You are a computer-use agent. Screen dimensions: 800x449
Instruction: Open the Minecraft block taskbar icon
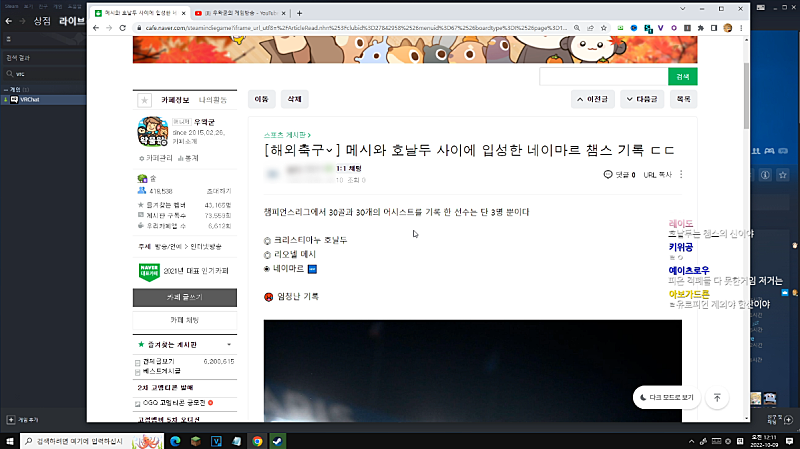point(196,441)
